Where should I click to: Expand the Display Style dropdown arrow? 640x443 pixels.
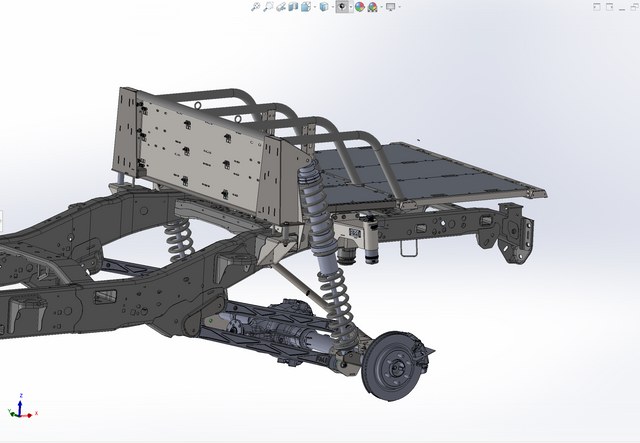(332, 6)
